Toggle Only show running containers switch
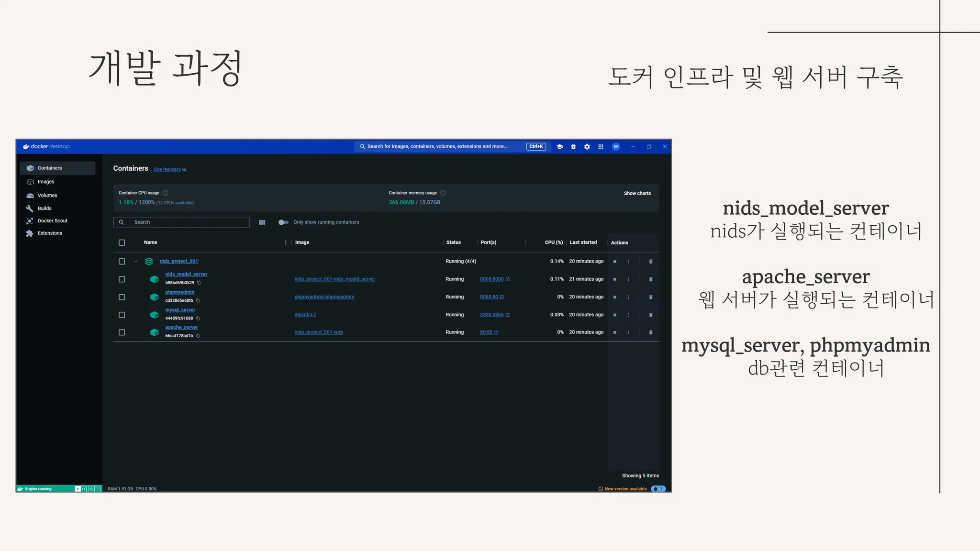 point(283,222)
